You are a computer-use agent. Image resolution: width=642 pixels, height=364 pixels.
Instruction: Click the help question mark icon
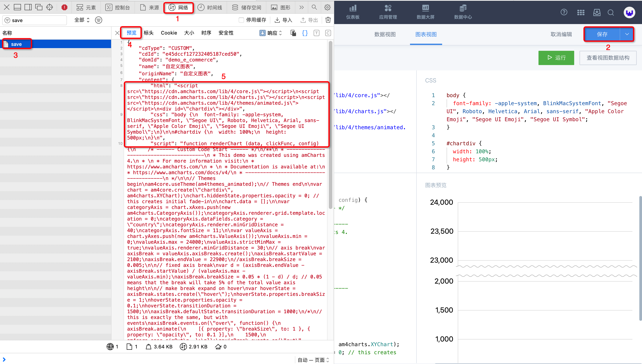pos(564,12)
